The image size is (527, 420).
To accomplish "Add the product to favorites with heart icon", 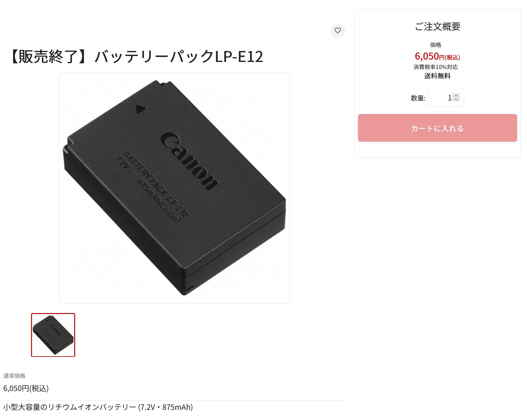I will click(338, 31).
